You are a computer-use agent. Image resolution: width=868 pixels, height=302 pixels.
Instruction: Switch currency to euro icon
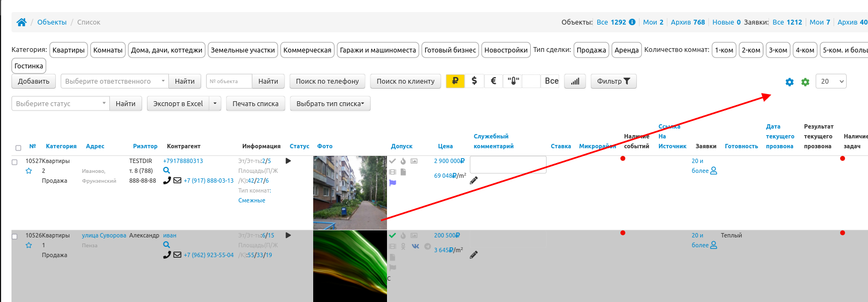pos(494,81)
